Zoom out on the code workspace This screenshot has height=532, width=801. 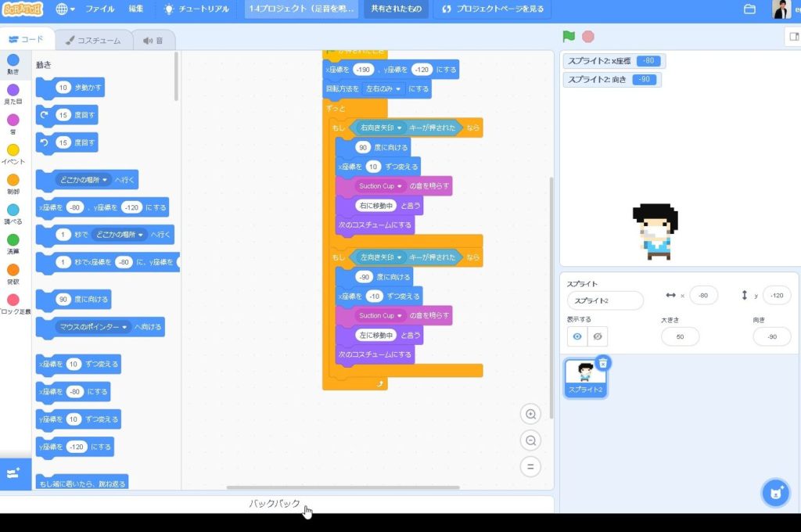pos(531,440)
